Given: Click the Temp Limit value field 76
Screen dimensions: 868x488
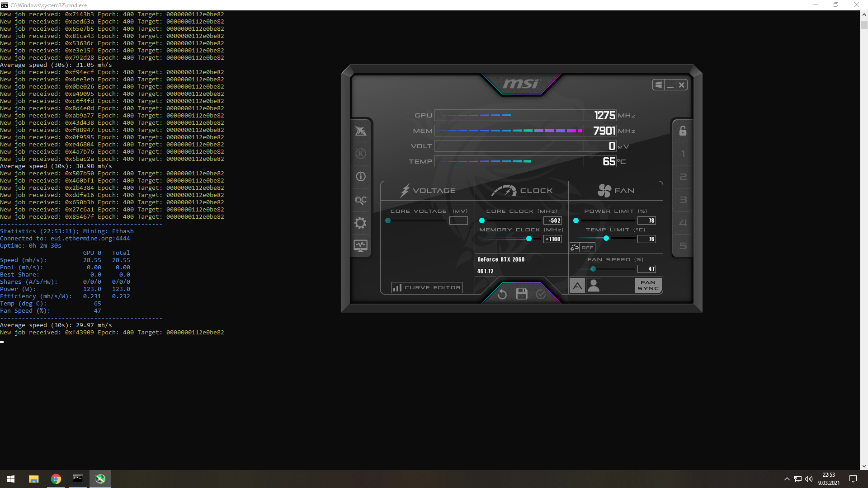Looking at the screenshot, I should (646, 239).
